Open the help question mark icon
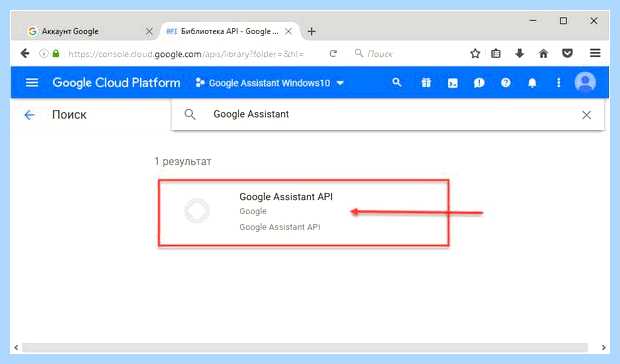 pyautogui.click(x=505, y=83)
